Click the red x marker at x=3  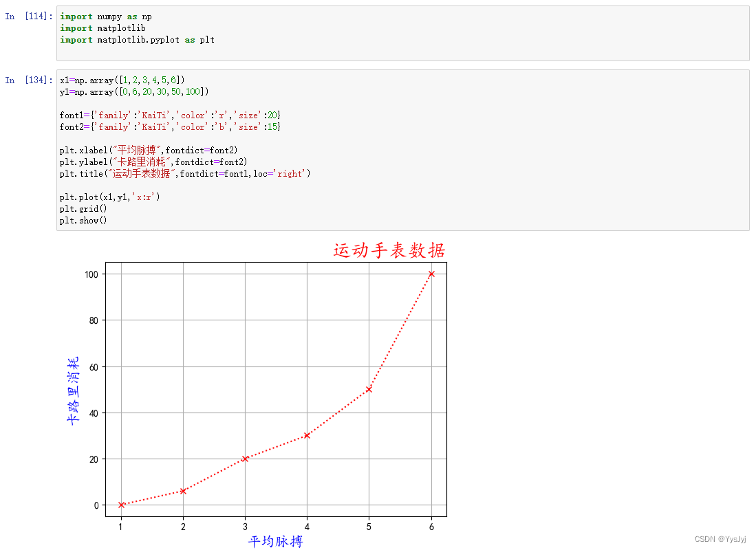245,459
